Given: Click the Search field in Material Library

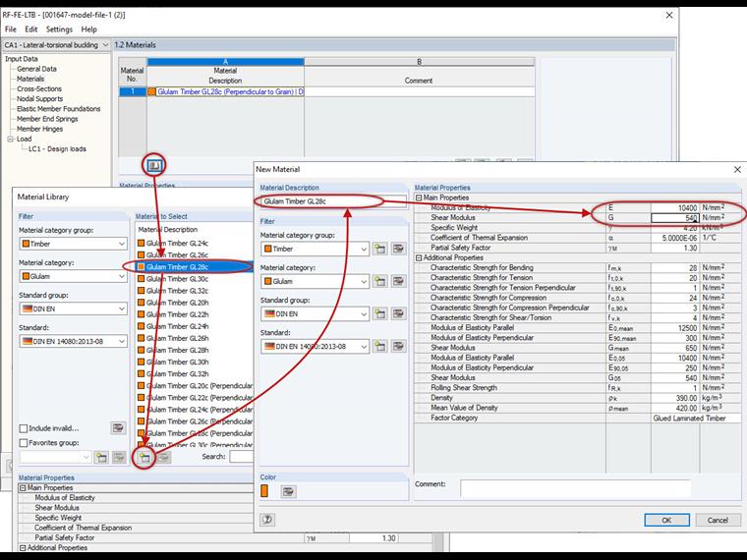Looking at the screenshot, I should coord(242,457).
